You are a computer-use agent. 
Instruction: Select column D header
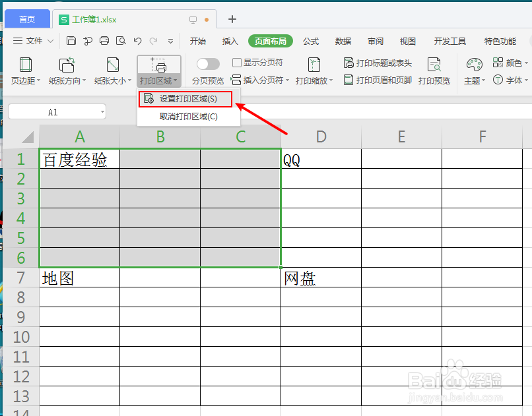pos(321,137)
